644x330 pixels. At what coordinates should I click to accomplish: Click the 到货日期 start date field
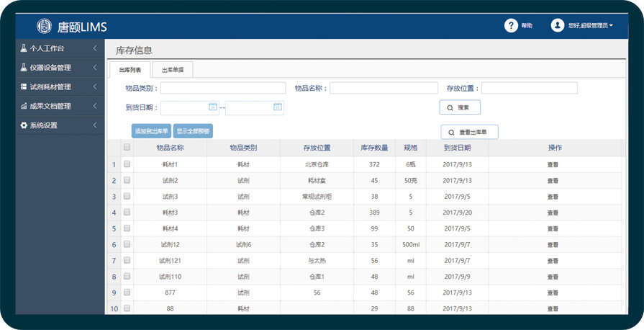point(190,108)
